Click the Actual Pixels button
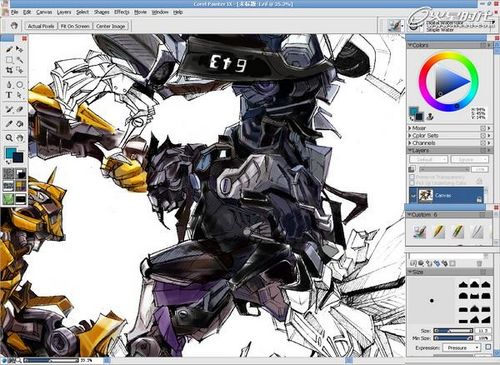The width and height of the screenshot is (500, 365). pyautogui.click(x=41, y=26)
